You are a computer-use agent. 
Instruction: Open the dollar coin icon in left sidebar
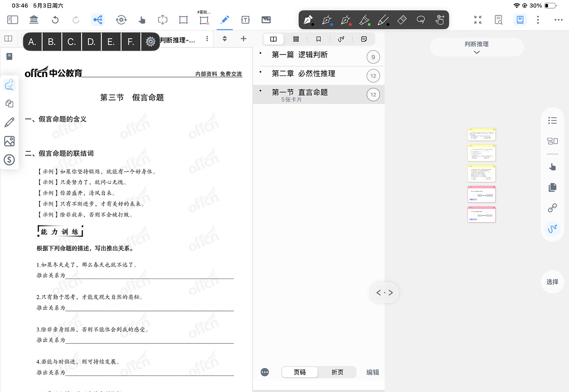9,160
